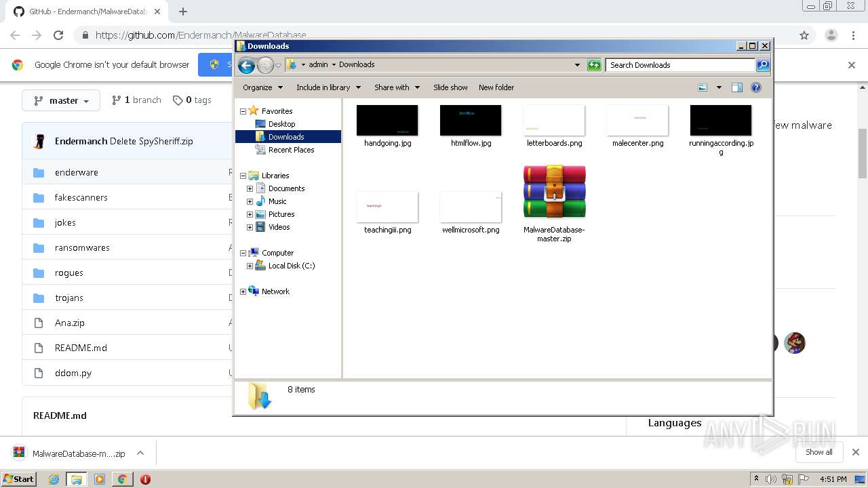Select letterboards.png thumbnail
Image resolution: width=868 pixels, height=488 pixels.
click(554, 120)
